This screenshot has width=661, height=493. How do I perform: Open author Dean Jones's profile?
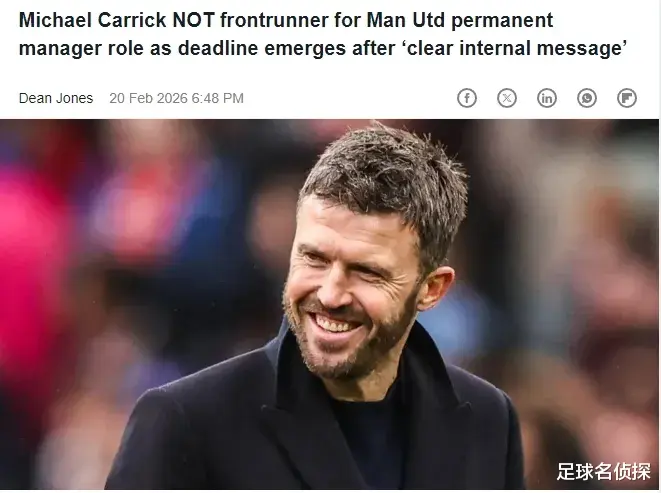pos(56,98)
